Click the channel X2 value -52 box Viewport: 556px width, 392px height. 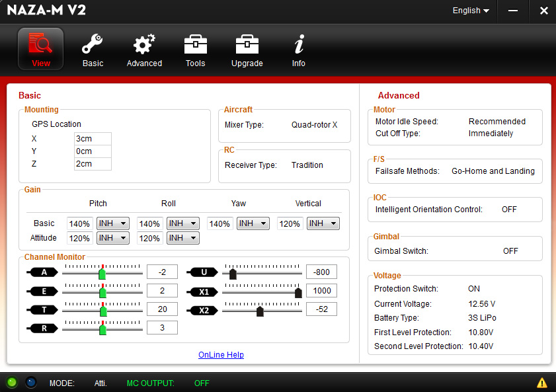[x=321, y=309]
